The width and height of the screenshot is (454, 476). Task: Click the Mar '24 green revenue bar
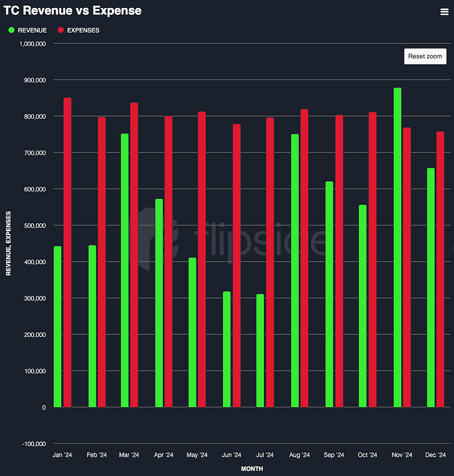[x=125, y=270]
